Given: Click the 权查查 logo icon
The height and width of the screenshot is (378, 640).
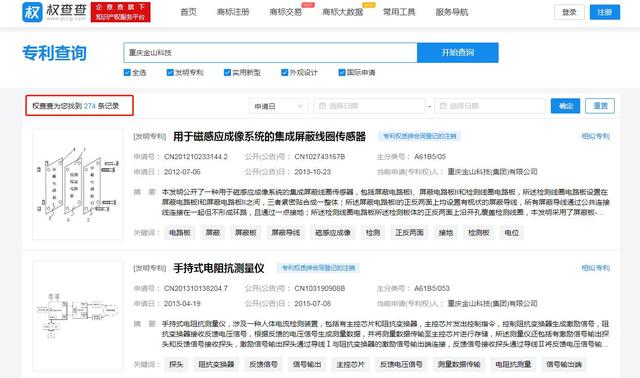Looking at the screenshot, I should [x=32, y=12].
